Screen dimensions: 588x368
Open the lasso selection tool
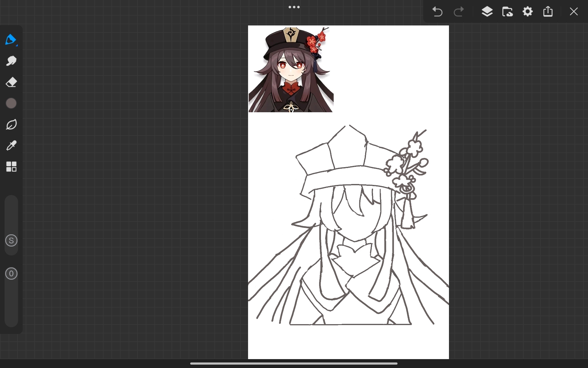[11, 125]
